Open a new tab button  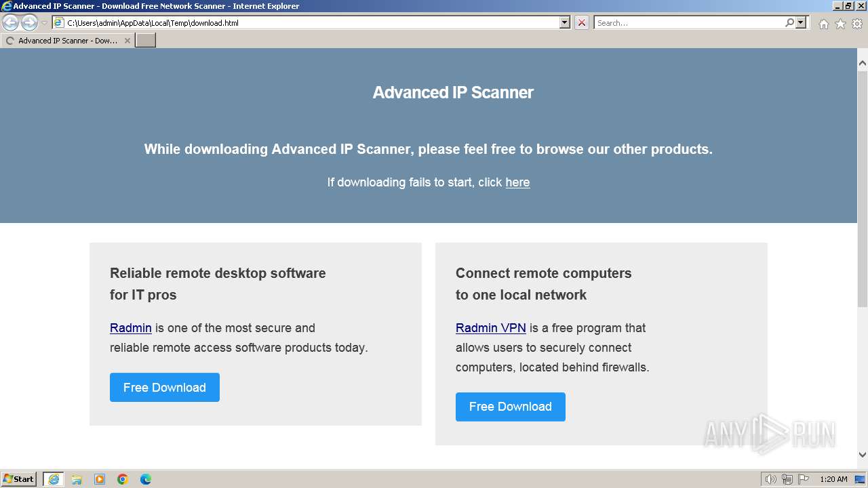pyautogui.click(x=146, y=41)
